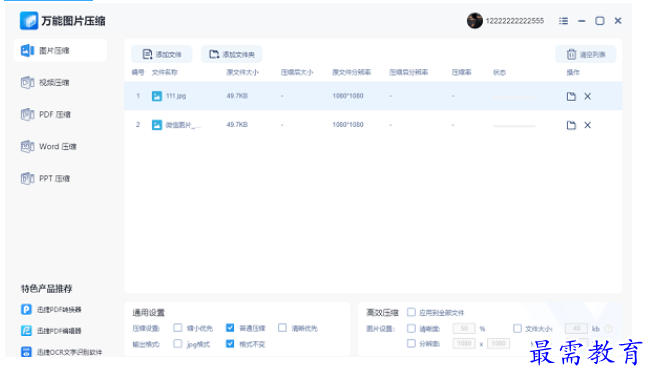Enable 清晰优先 checkbox

tap(282, 328)
